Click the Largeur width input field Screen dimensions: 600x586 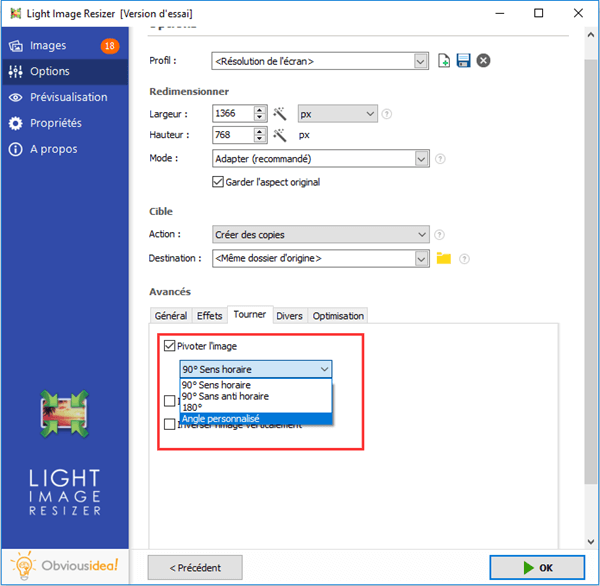click(233, 113)
